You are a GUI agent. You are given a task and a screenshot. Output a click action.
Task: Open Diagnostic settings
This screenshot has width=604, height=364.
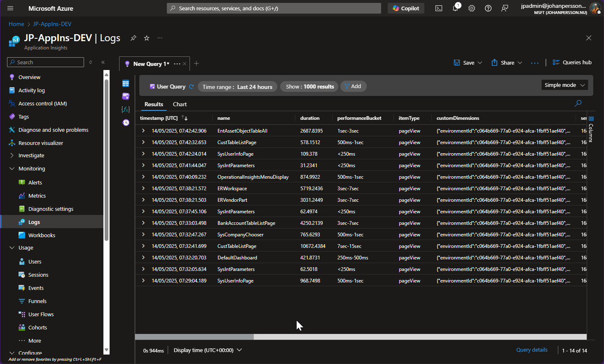51,209
